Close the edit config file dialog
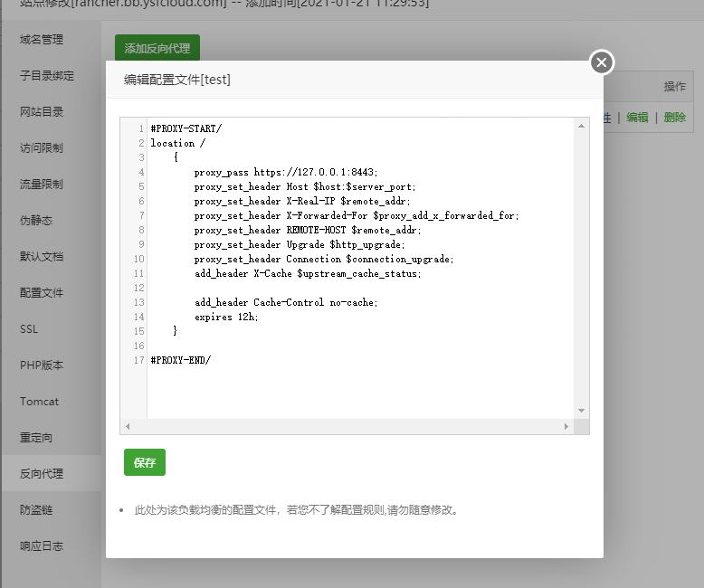This screenshot has width=704, height=588. tap(602, 62)
